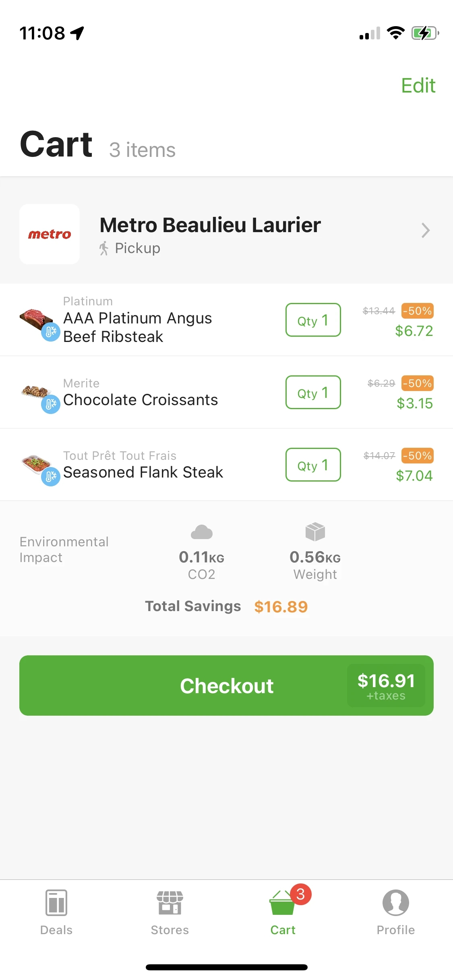Tap the walking Pickup icon

pyautogui.click(x=104, y=248)
